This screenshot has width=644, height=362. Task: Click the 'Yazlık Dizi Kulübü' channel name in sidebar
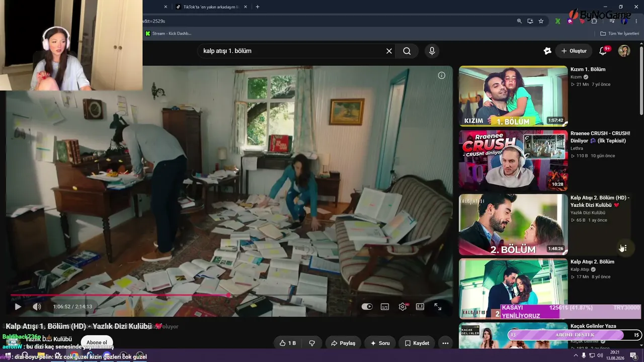pos(588,213)
